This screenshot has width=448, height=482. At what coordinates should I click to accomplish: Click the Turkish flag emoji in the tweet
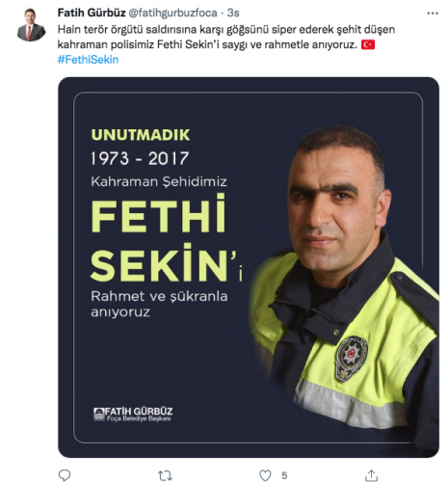pyautogui.click(x=368, y=44)
